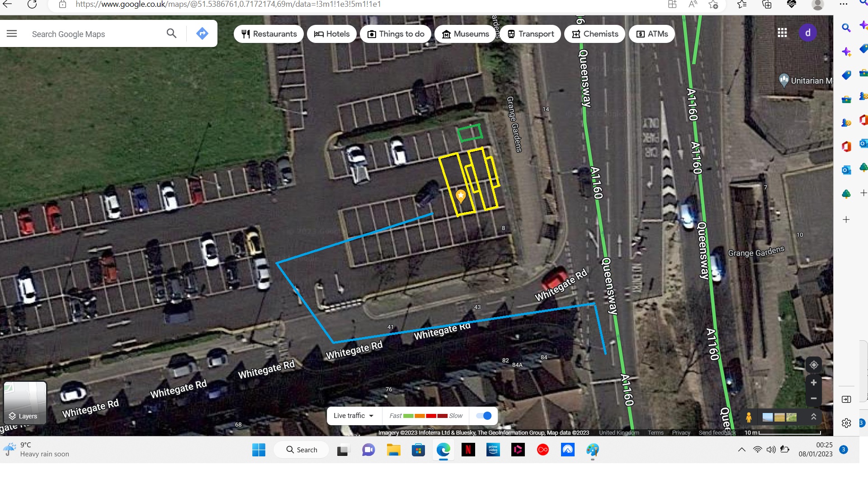Open the Directions arrow button
Image resolution: width=868 pixels, height=488 pixels.
[x=202, y=33]
